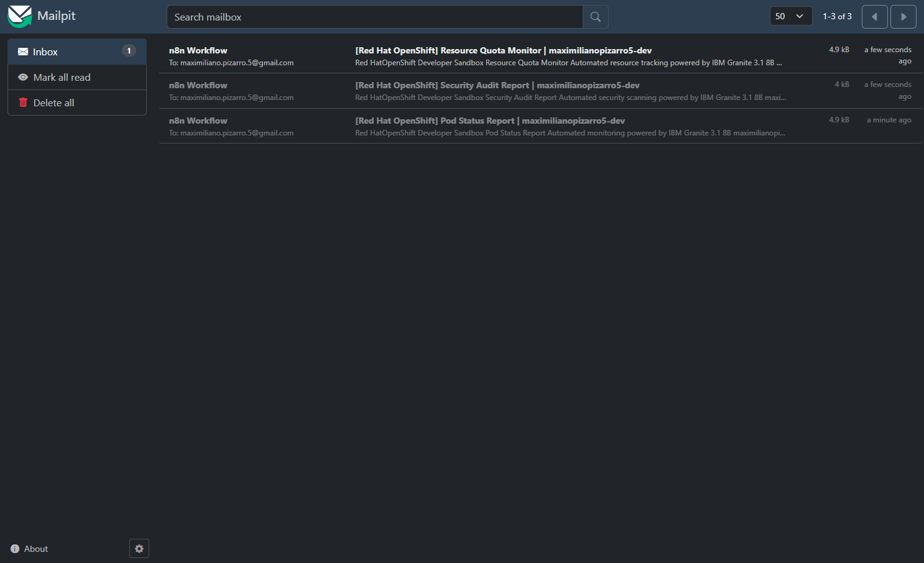The image size is (924, 563).
Task: Expand the 50 dropdown chevron
Action: (x=801, y=16)
